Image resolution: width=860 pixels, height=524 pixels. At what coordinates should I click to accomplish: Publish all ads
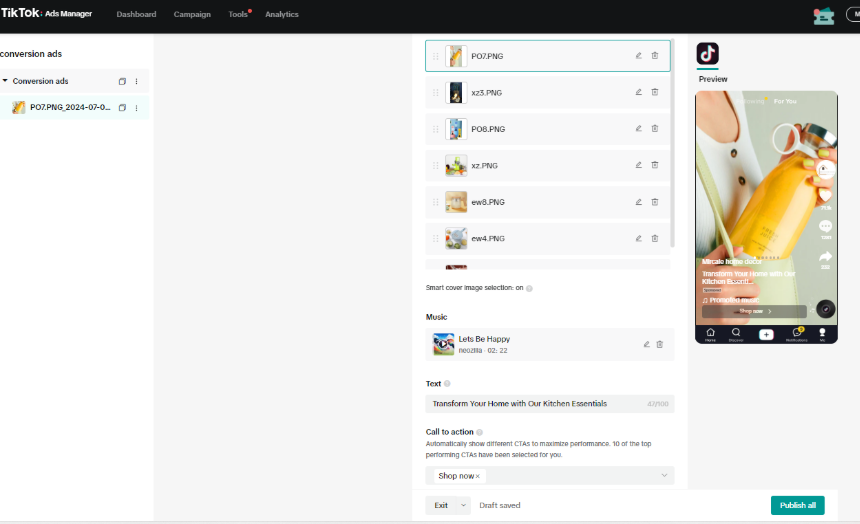click(x=797, y=505)
